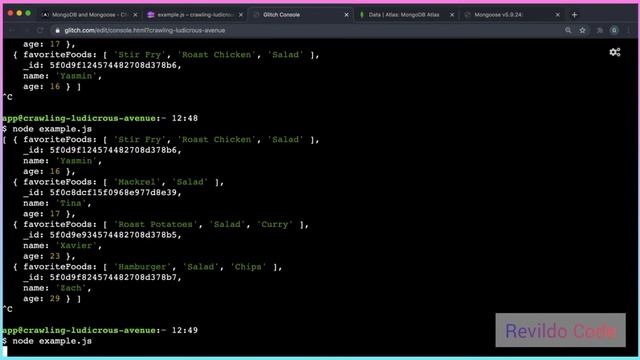Click the id 5f0d9f824574482708d378b7
Screen dimensions: 640x360
113,278
